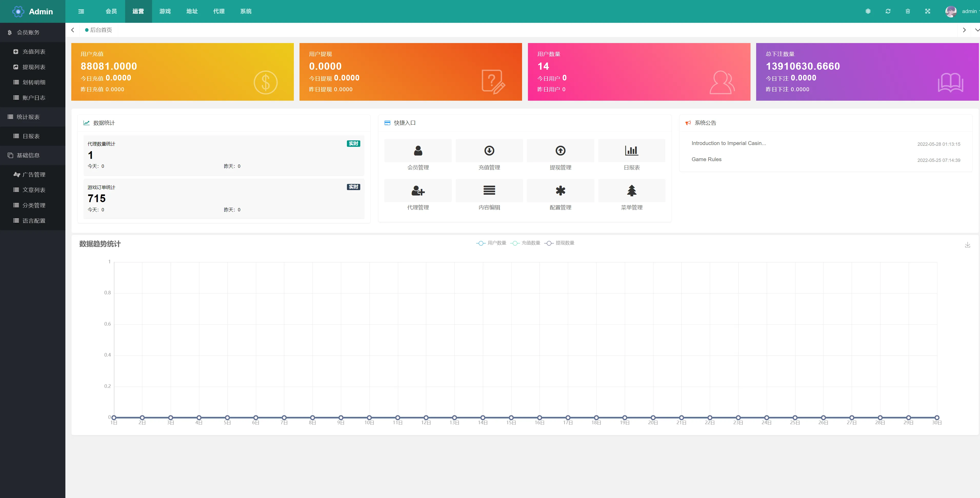Open 充值管理 download-arrow shortcut
This screenshot has height=498, width=980.
click(489, 151)
